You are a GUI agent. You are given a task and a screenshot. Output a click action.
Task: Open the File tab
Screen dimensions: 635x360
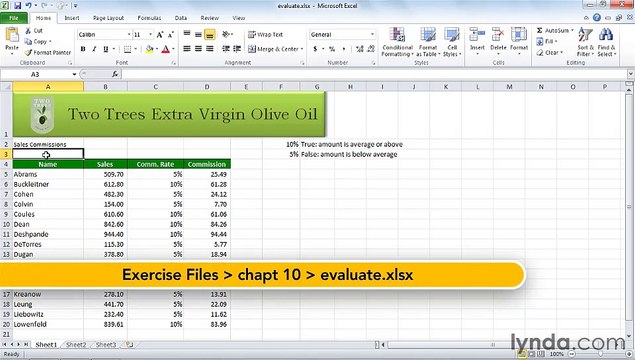13,18
